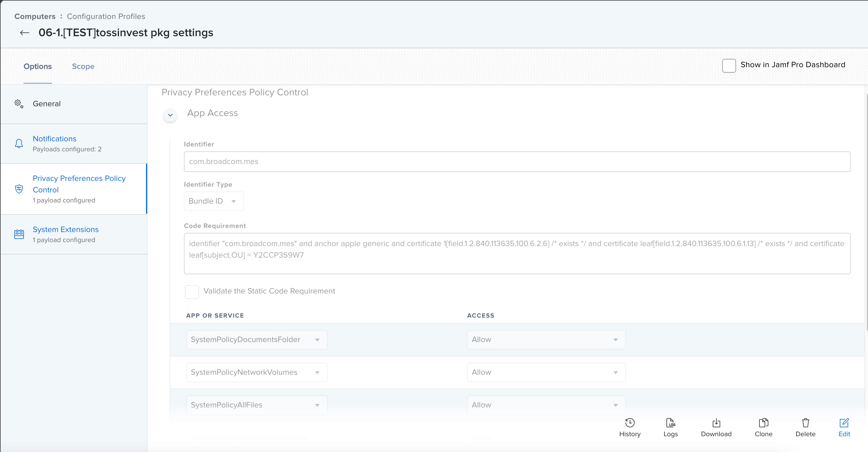This screenshot has width=868, height=452.
Task: Open Access dropdown for SystemPolicyAllFiles row
Action: [546, 405]
